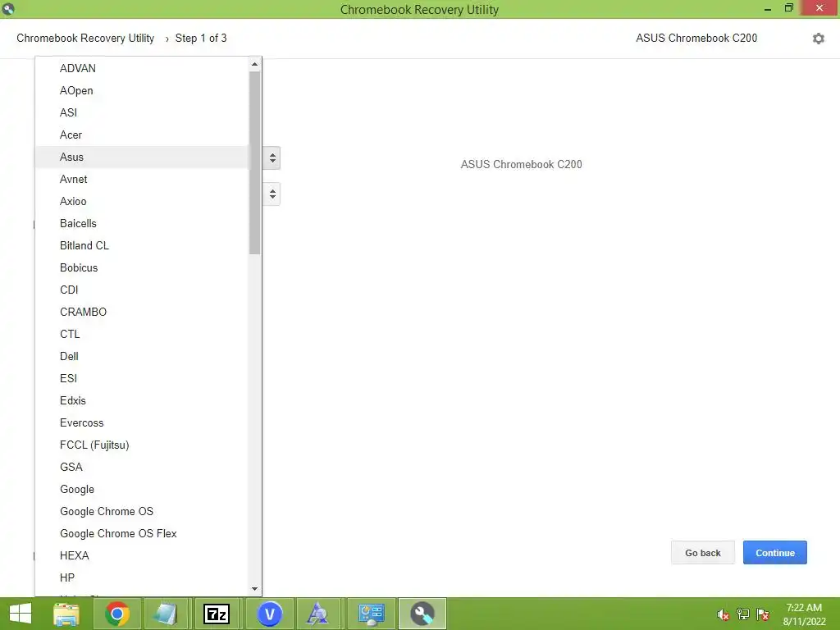Click the network tray icon
This screenshot has width=840, height=630.
point(743,614)
